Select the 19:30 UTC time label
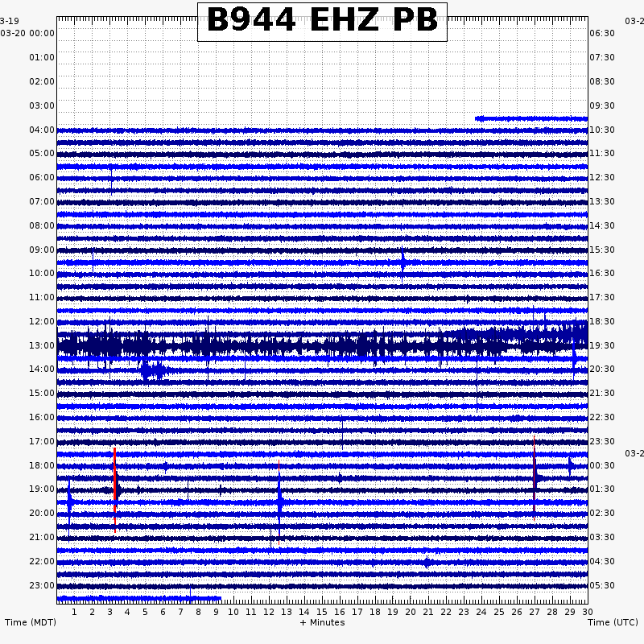 click(x=602, y=345)
